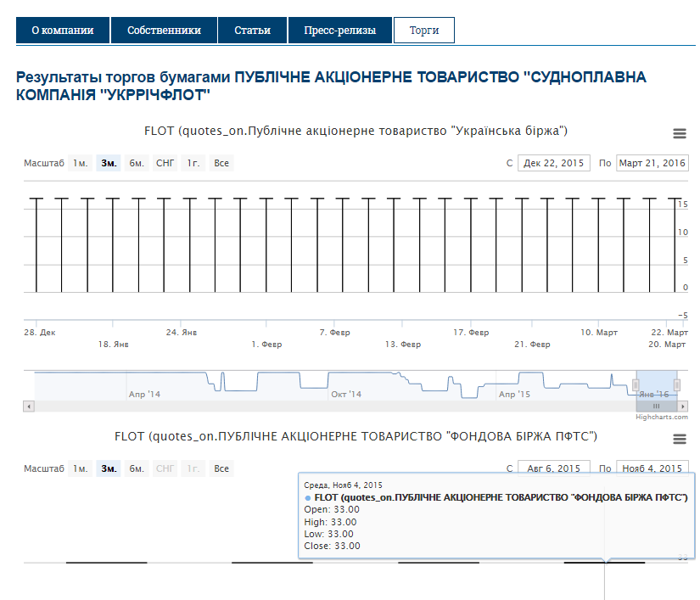This screenshot has height=600, width=700.
Task: Select СНГ range on first chart
Action: [x=165, y=163]
